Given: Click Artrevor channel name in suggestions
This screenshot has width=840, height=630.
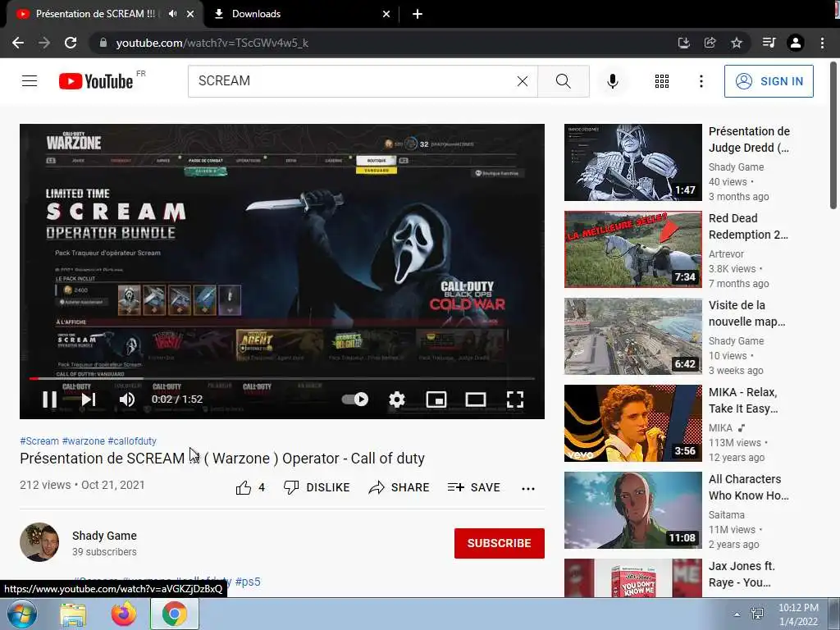Looking at the screenshot, I should click(727, 254).
